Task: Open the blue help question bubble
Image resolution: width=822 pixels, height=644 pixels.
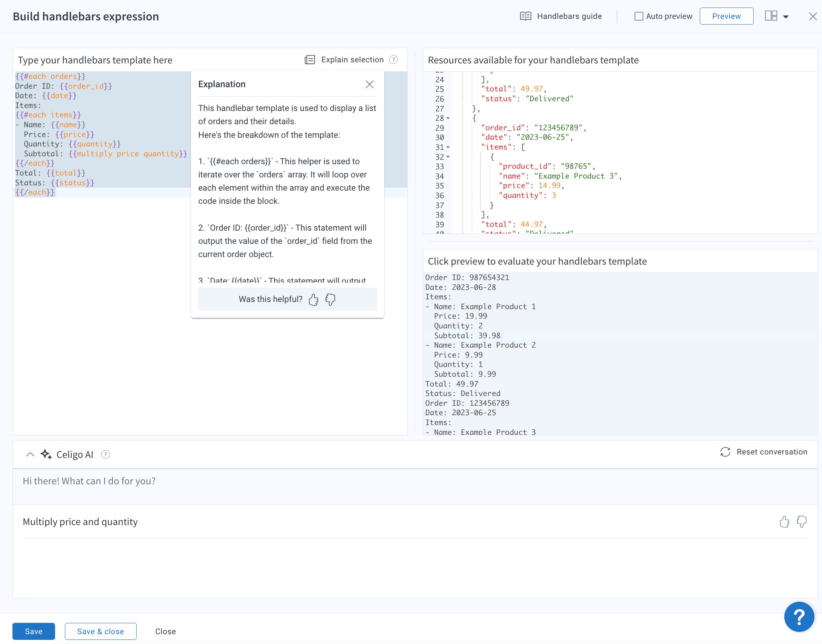Action: 799,617
